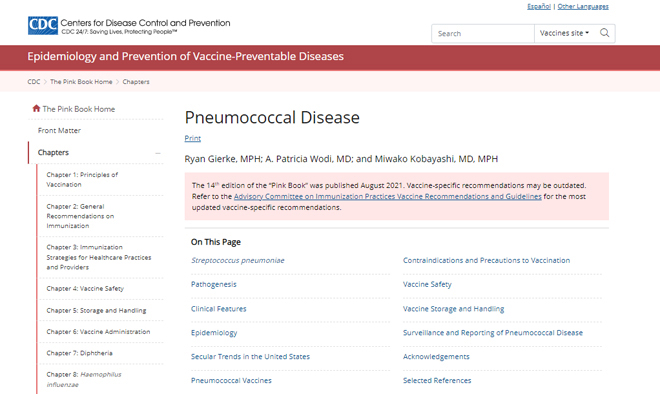Image resolution: width=660 pixels, height=394 pixels.
Task: Open Chapter 7: Diphtheria
Action: (80, 353)
